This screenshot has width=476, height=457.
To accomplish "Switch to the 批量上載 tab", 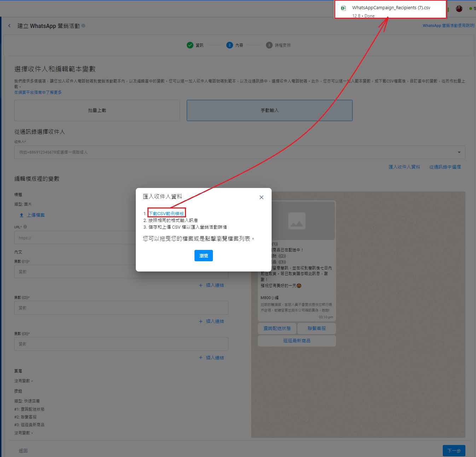I will coord(97,110).
